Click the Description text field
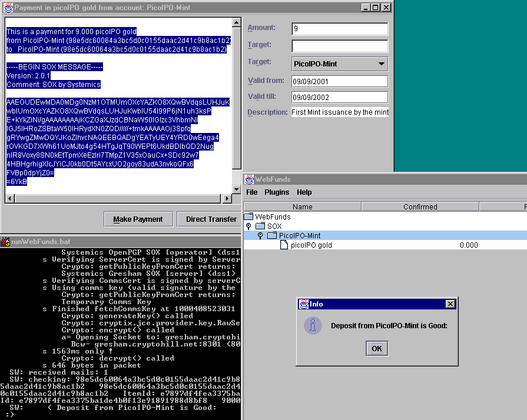Screen dimensions: 527x420 (340, 112)
